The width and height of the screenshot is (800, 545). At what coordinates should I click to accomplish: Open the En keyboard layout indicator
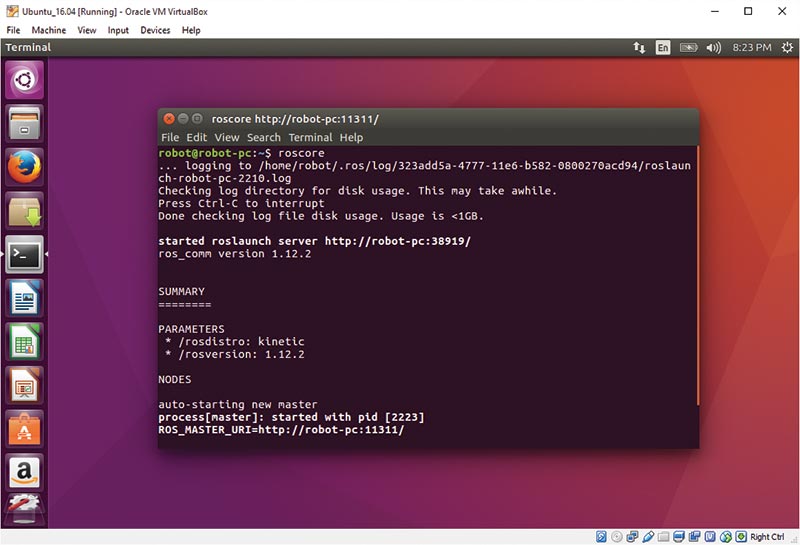[663, 47]
